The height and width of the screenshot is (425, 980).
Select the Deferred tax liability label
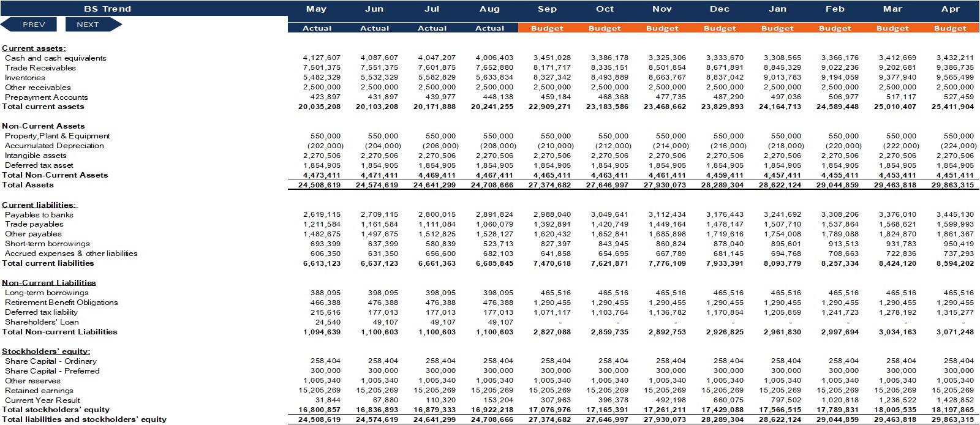(x=42, y=312)
